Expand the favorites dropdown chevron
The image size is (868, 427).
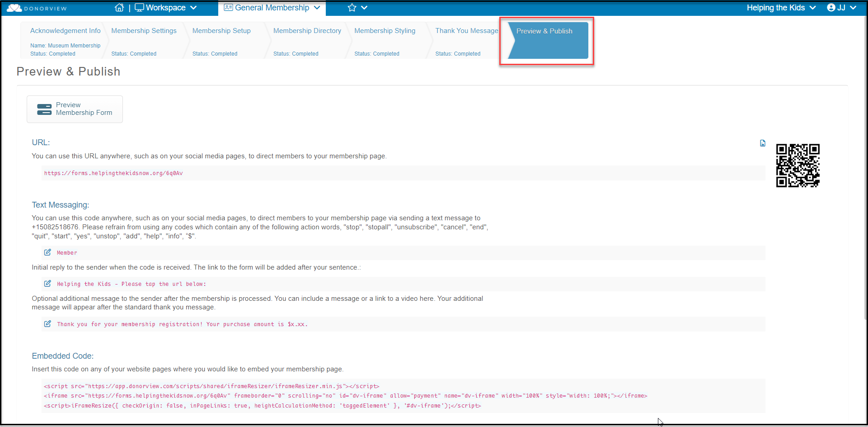(364, 8)
